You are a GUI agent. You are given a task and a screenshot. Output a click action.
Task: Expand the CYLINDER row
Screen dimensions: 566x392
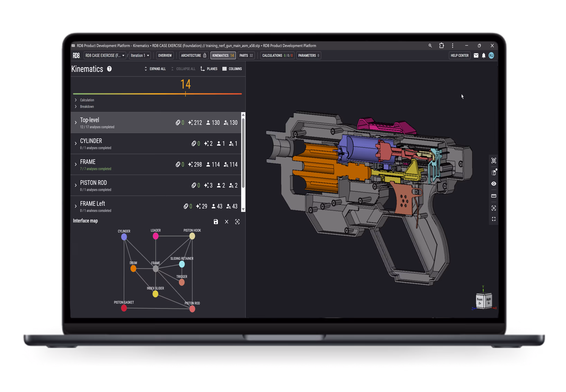click(x=76, y=144)
